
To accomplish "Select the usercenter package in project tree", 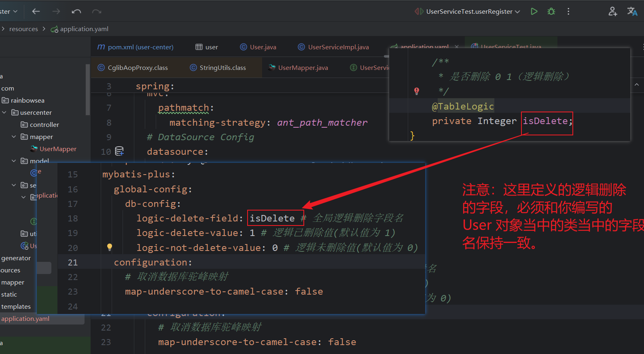I will pyautogui.click(x=32, y=112).
